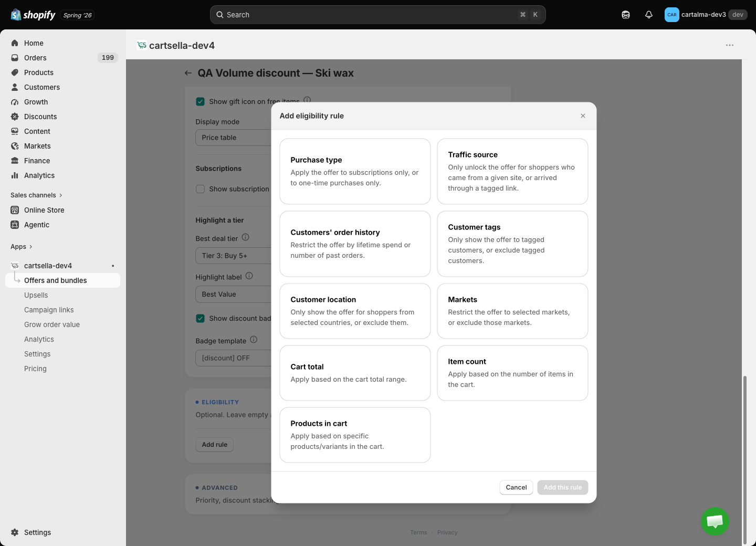
Task: Select the Traffic source rule card
Action: click(512, 171)
